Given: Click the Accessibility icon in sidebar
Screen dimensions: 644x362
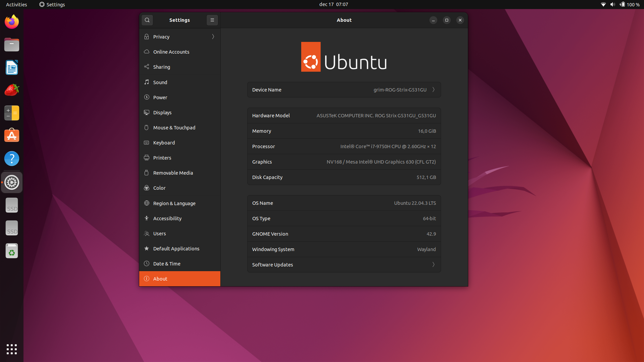Looking at the screenshot, I should pyautogui.click(x=147, y=218).
